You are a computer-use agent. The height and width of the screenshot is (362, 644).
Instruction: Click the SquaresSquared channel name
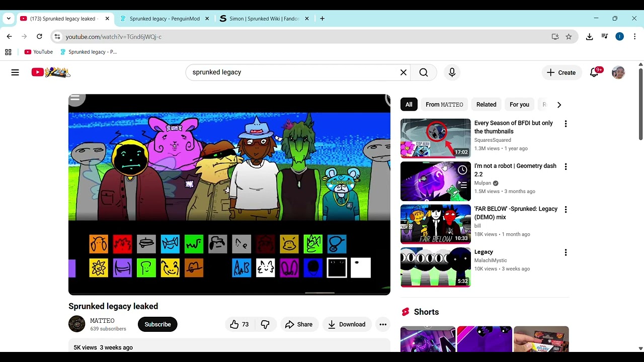coord(493,140)
